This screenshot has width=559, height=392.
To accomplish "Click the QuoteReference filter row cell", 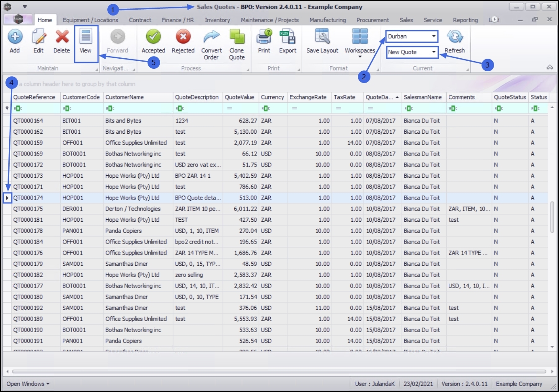I will coord(36,108).
